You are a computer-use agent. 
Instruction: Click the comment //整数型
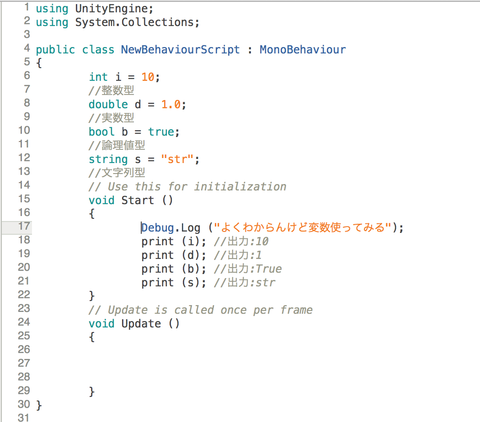111,90
